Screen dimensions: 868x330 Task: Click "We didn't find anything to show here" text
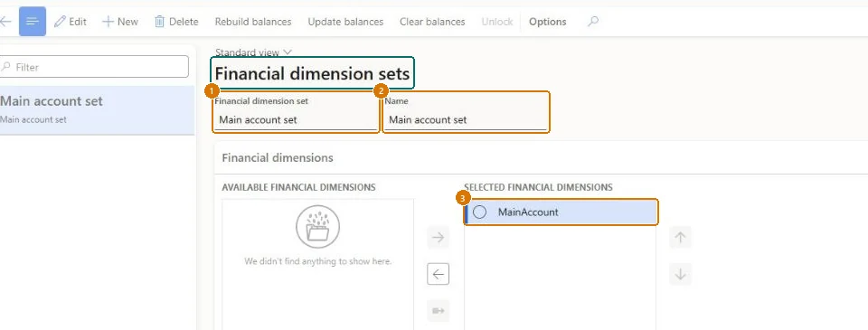coord(317,260)
